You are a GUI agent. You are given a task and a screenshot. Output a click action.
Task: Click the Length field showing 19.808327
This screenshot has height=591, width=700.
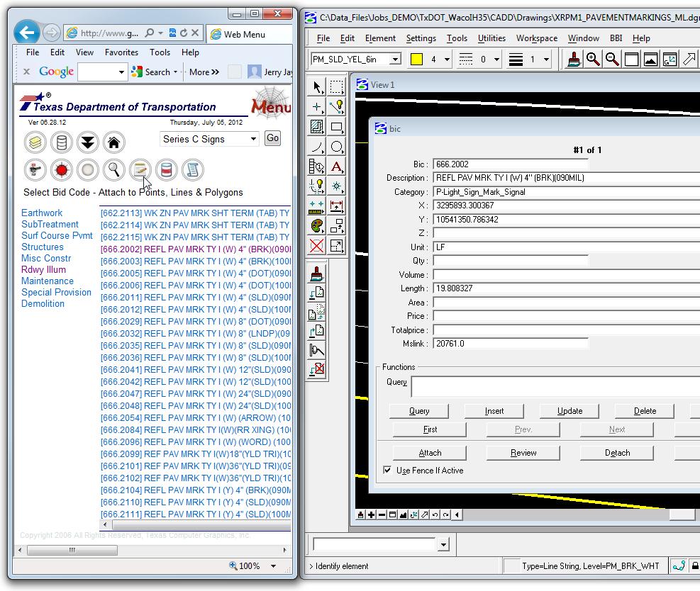tap(566, 288)
